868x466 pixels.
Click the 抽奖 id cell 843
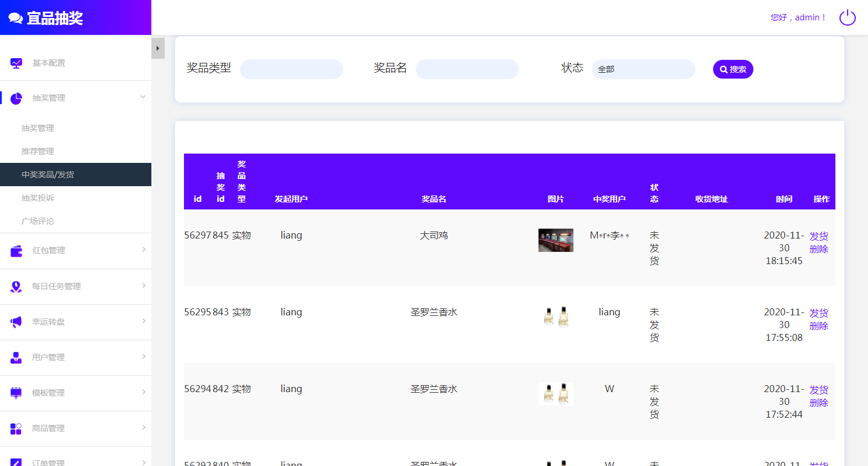(x=221, y=312)
